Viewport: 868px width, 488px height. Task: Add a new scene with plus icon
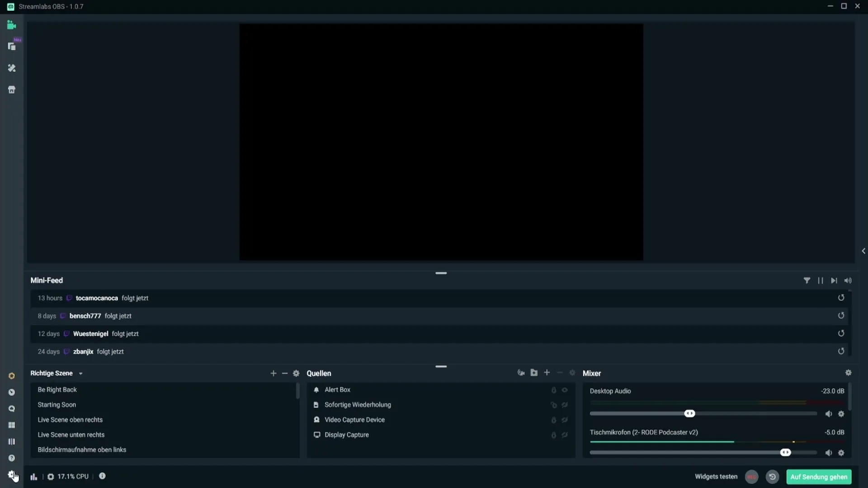274,373
